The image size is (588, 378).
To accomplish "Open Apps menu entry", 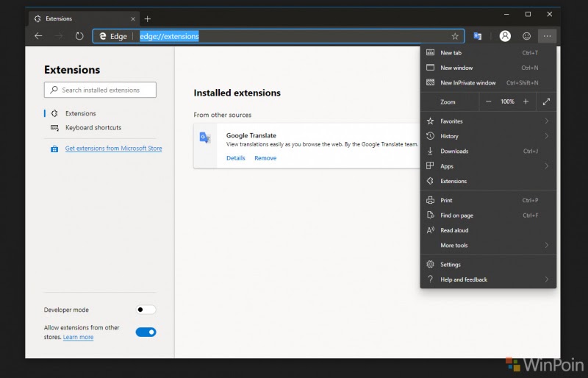I will [x=488, y=166].
